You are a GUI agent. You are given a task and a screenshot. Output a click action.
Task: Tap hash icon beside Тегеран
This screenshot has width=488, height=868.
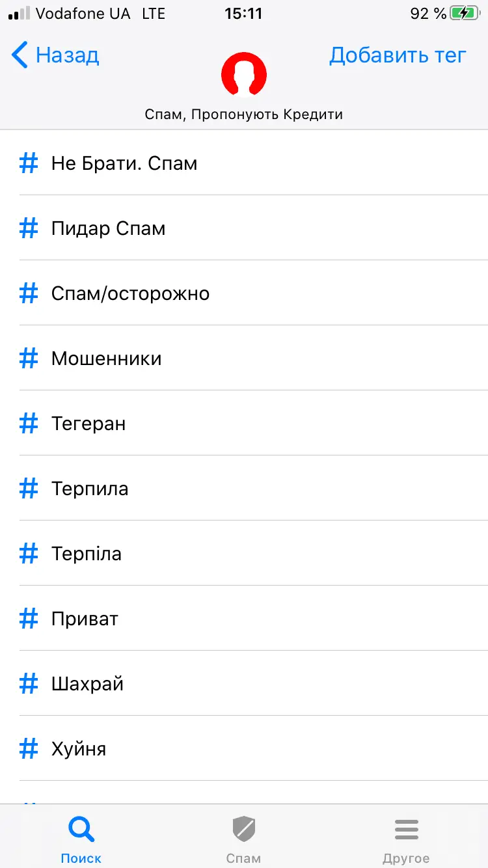pos(29,424)
